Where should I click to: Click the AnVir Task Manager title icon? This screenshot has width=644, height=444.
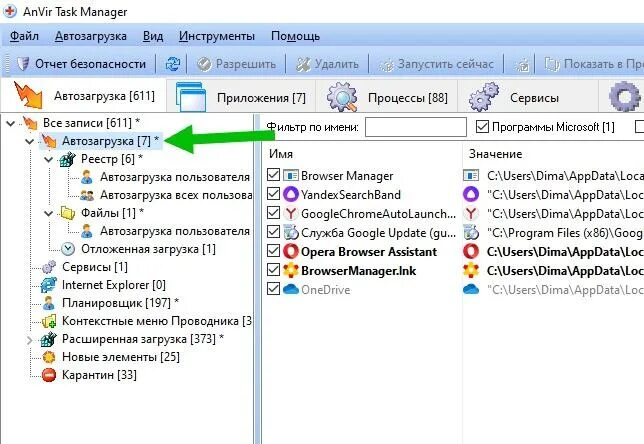pos(9,12)
